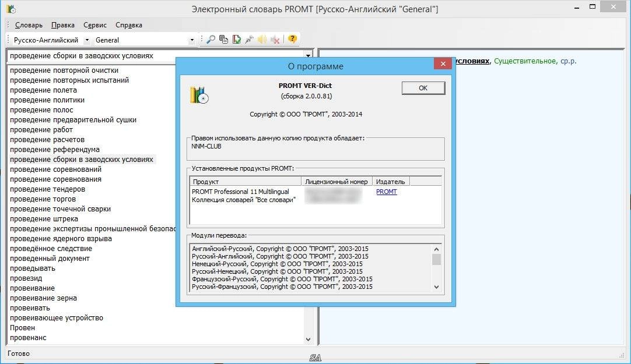Select 'Провен' entry
This screenshot has height=364, width=631.
coord(22,328)
